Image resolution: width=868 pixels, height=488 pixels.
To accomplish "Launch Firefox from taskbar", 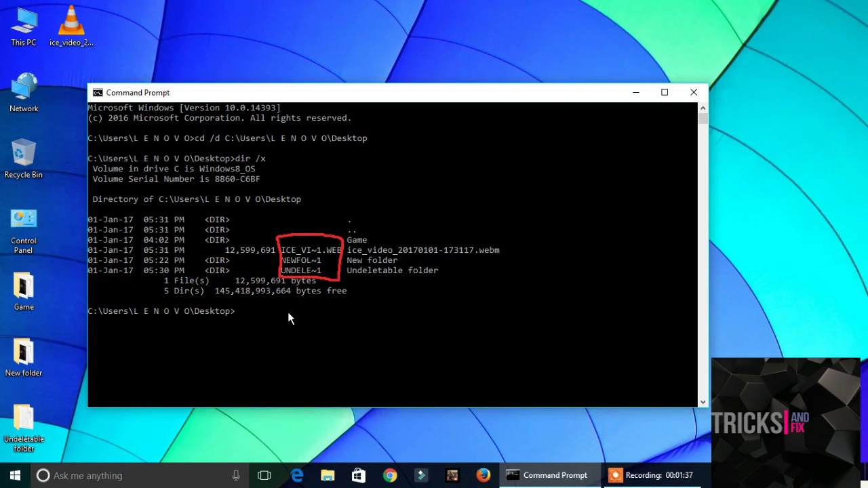I will tap(484, 475).
